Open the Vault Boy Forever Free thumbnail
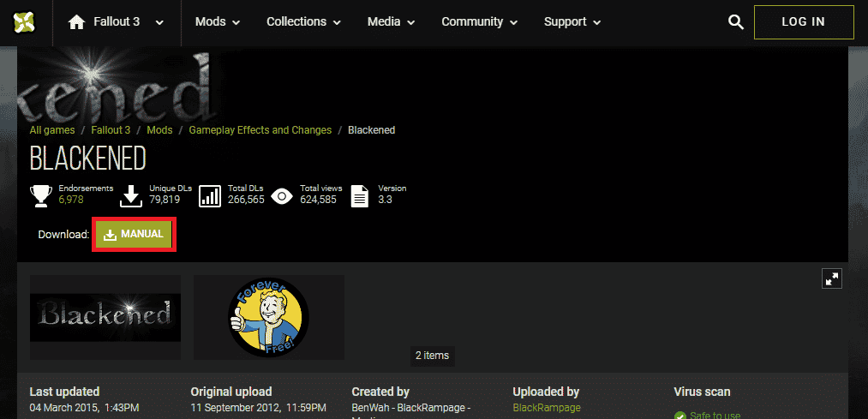Screen dimensions: 868x419 pos(269,317)
